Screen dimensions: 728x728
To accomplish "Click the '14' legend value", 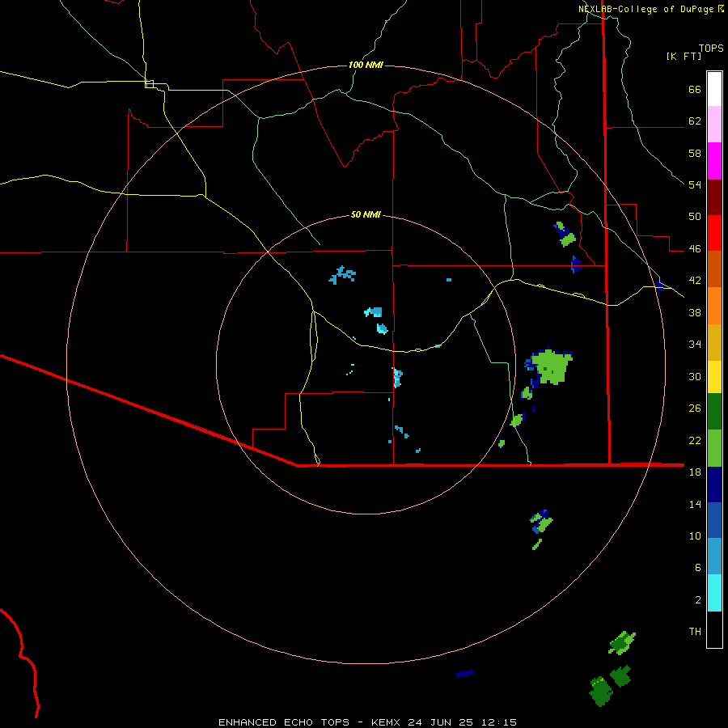I will point(695,504).
